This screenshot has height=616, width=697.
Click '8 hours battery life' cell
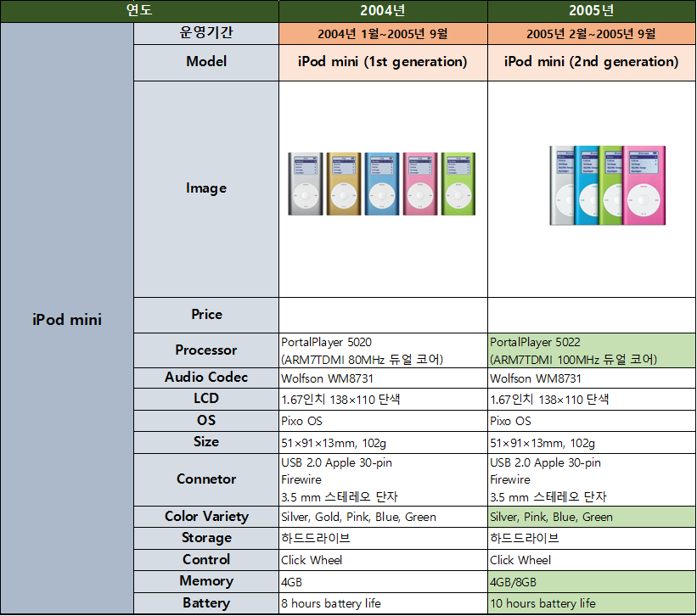[383, 603]
